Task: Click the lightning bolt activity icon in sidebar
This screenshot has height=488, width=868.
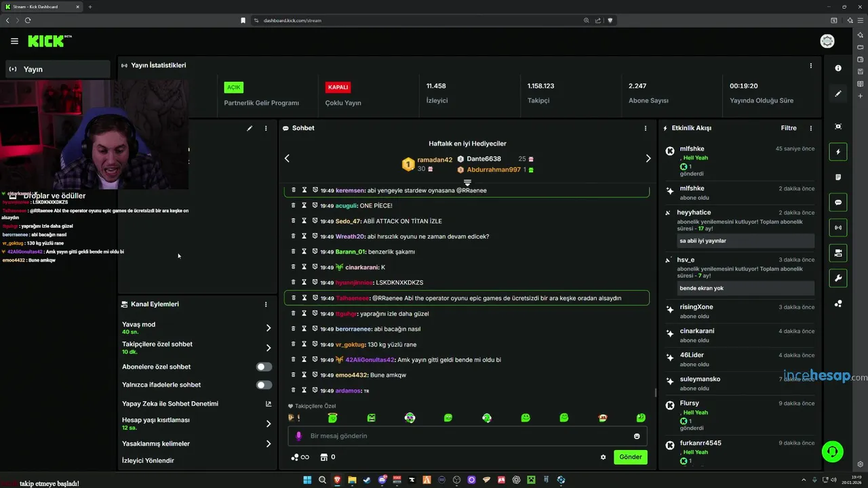Action: pos(838,152)
